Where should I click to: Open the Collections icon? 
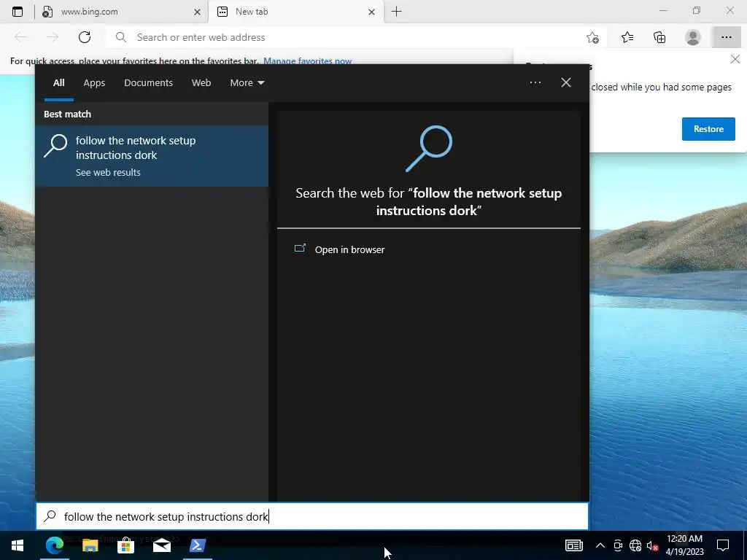[659, 37]
